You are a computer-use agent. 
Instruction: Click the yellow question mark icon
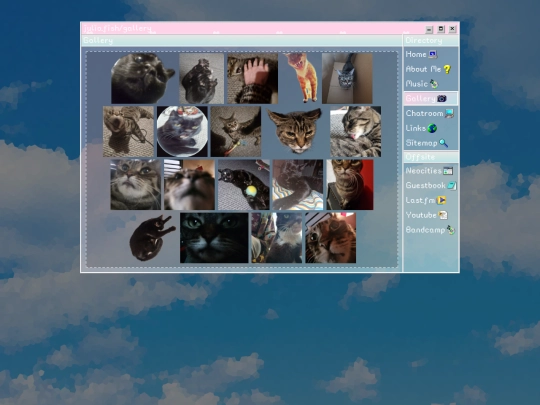(x=447, y=69)
